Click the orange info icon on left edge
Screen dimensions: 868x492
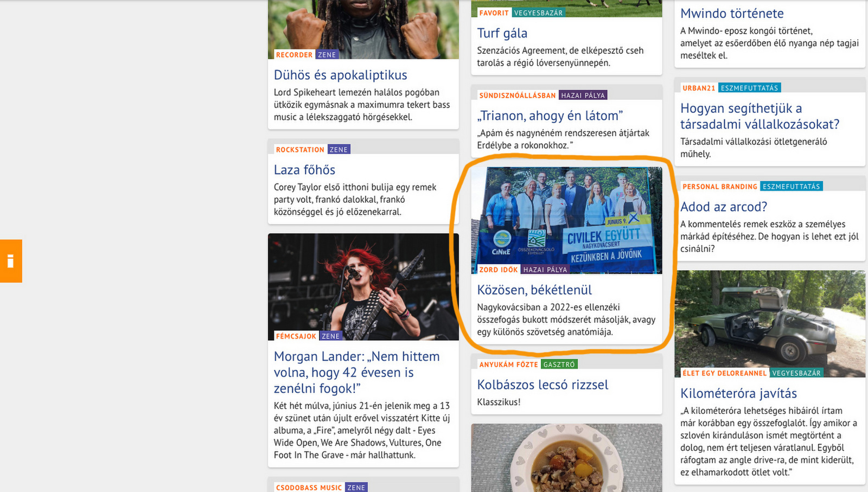point(11,261)
